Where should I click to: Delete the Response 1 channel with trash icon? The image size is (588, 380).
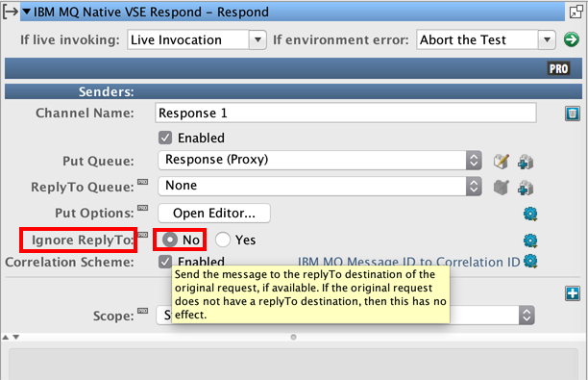(x=573, y=113)
